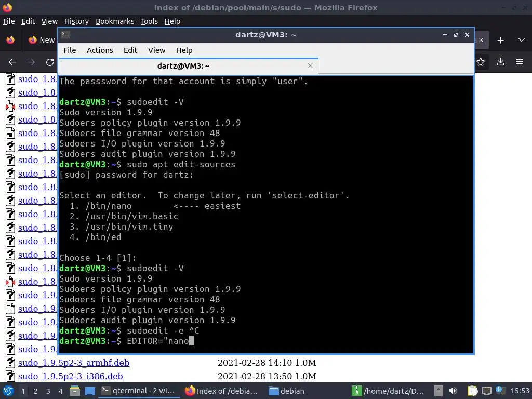Viewport: 532px width, 399px height.
Task: Open the Help menu in qterminal
Action: 184,50
